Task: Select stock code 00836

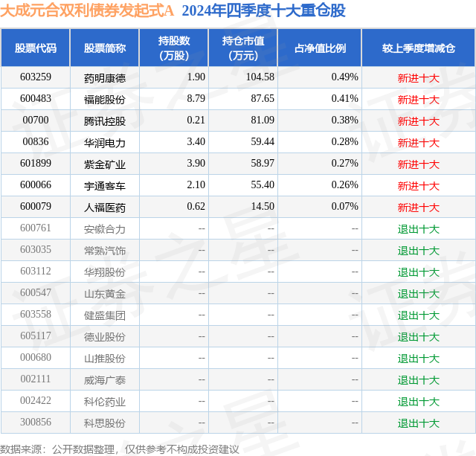Action: 36,142
